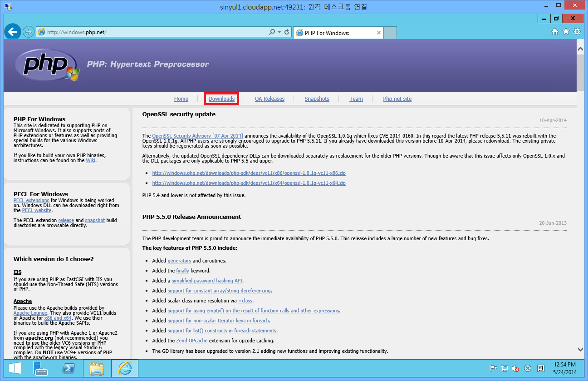
Task: Click the PHP logo image
Action: pos(47,65)
